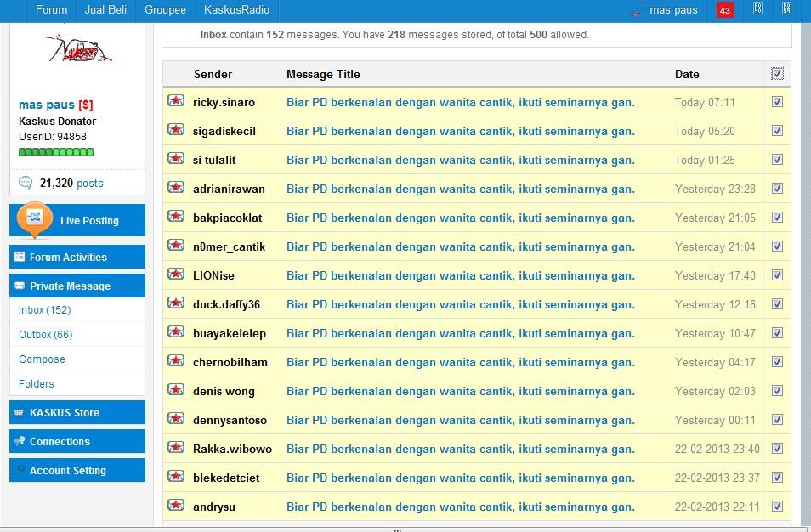This screenshot has width=811, height=532.
Task: Click the message icon beside chernobilham
Action: [176, 360]
